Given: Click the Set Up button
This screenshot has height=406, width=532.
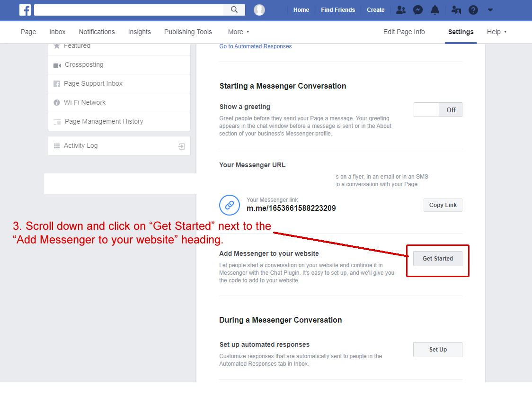Looking at the screenshot, I should tap(438, 350).
